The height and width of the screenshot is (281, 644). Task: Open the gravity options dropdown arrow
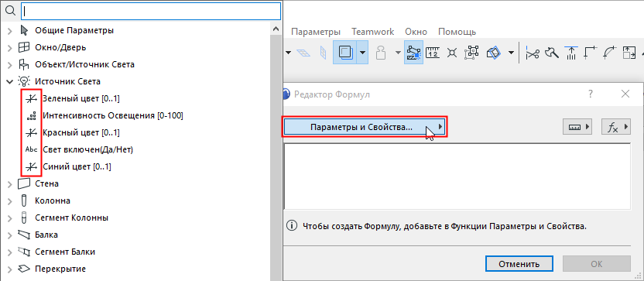click(398, 53)
